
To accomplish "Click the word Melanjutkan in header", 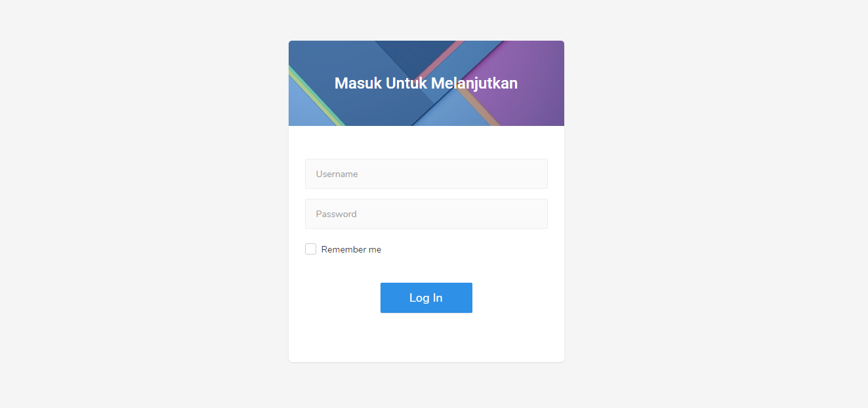I will tap(474, 83).
